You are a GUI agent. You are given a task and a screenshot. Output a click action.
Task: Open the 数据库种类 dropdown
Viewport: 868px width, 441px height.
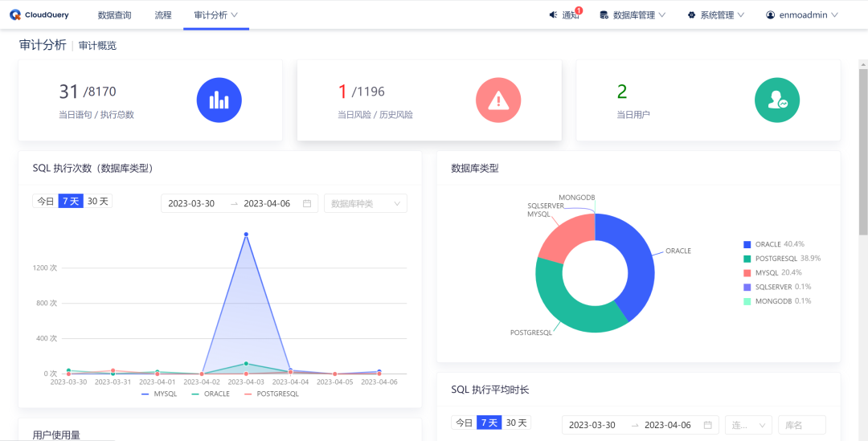pos(366,203)
